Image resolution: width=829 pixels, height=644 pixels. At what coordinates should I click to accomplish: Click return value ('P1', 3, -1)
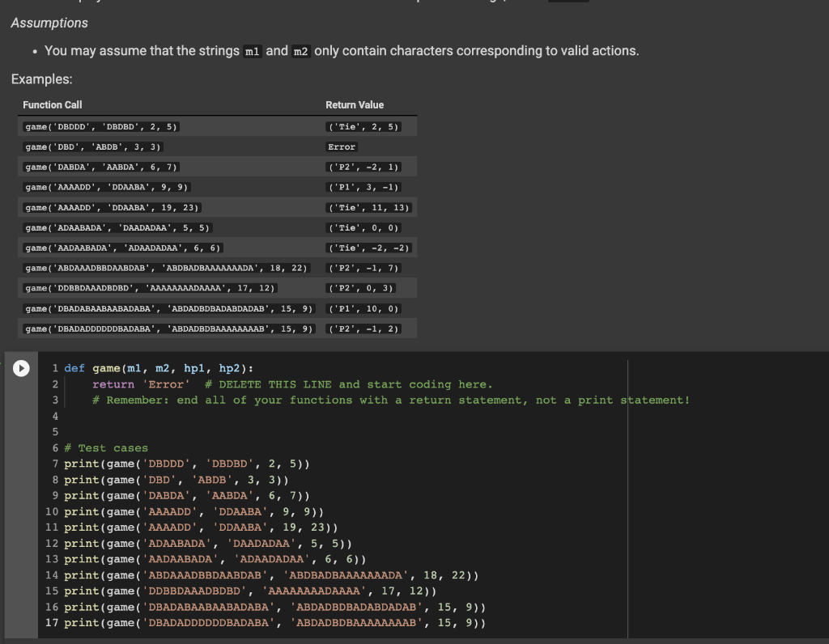pyautogui.click(x=363, y=187)
